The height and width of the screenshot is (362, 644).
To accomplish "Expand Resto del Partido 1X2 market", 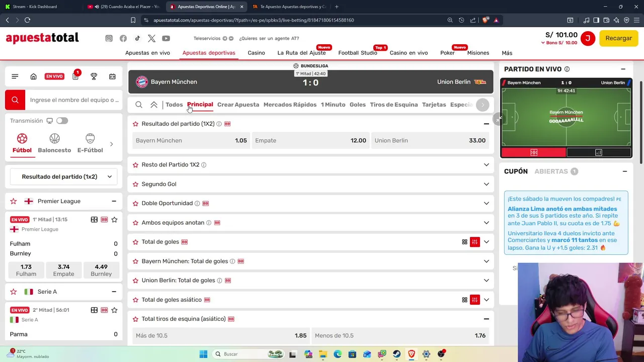I will click(486, 165).
